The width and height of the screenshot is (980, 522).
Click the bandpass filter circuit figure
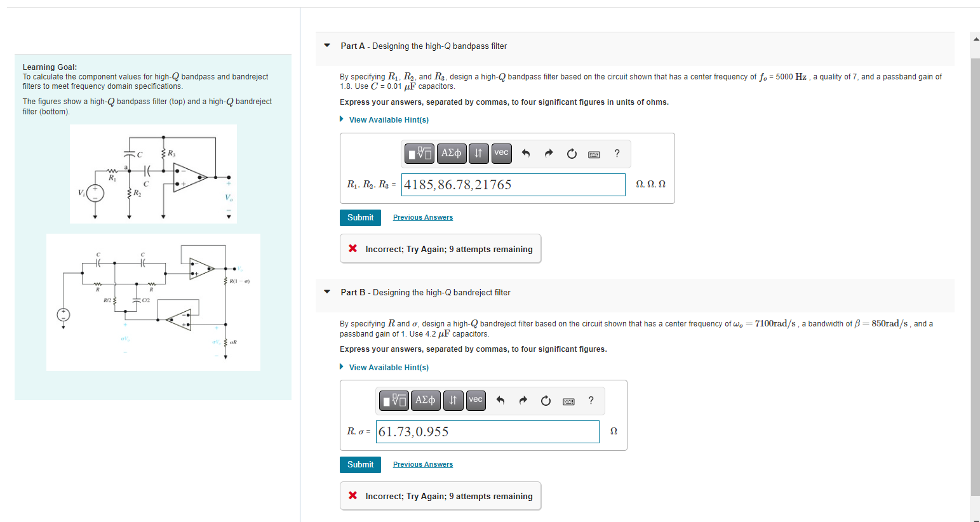[153, 174]
